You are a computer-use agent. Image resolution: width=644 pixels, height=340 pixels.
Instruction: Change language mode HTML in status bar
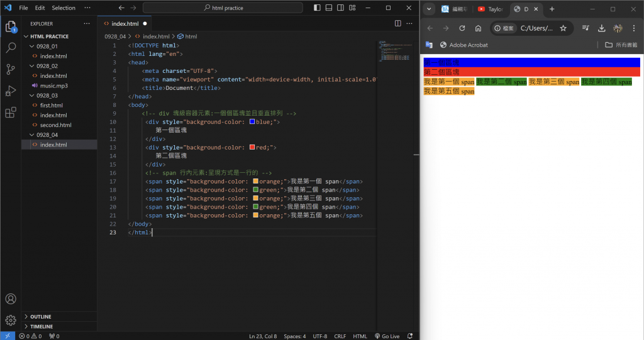360,336
